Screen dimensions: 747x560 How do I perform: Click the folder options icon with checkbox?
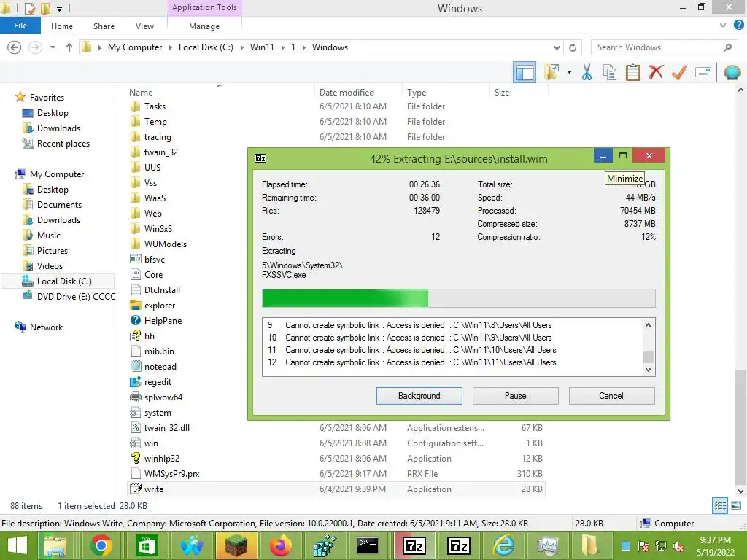point(551,73)
